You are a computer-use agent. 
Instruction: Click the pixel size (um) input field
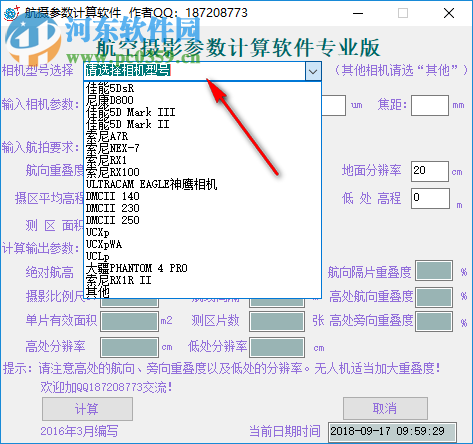coord(333,106)
